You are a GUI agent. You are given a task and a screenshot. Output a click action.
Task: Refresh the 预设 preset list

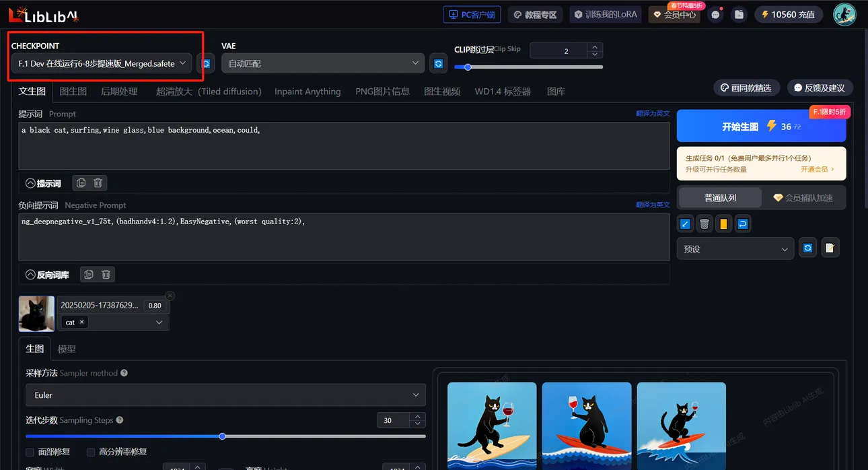808,248
